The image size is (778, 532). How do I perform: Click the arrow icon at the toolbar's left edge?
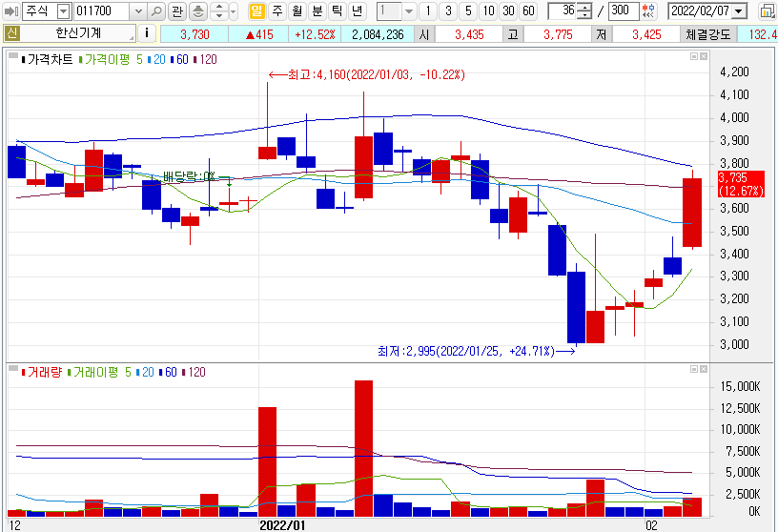pos(10,10)
